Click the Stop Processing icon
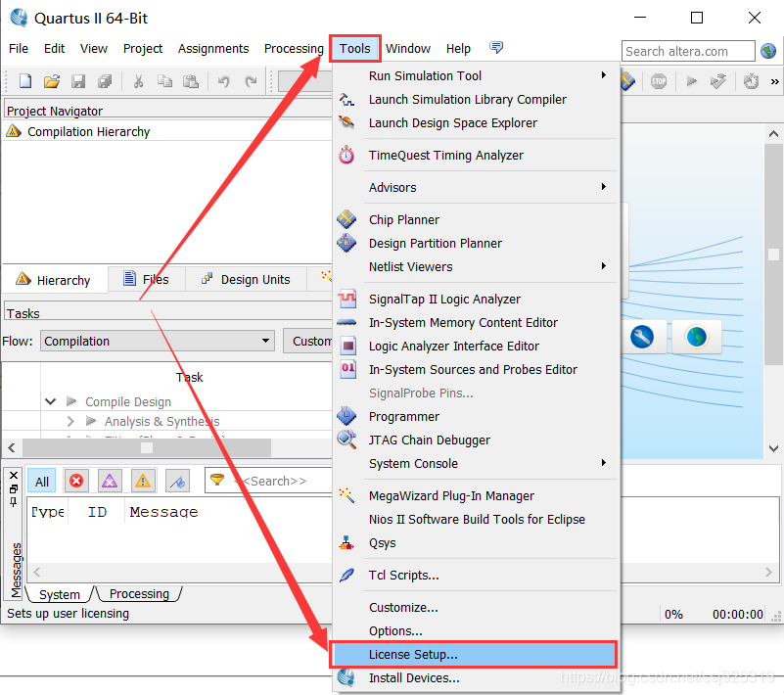 pos(659,81)
